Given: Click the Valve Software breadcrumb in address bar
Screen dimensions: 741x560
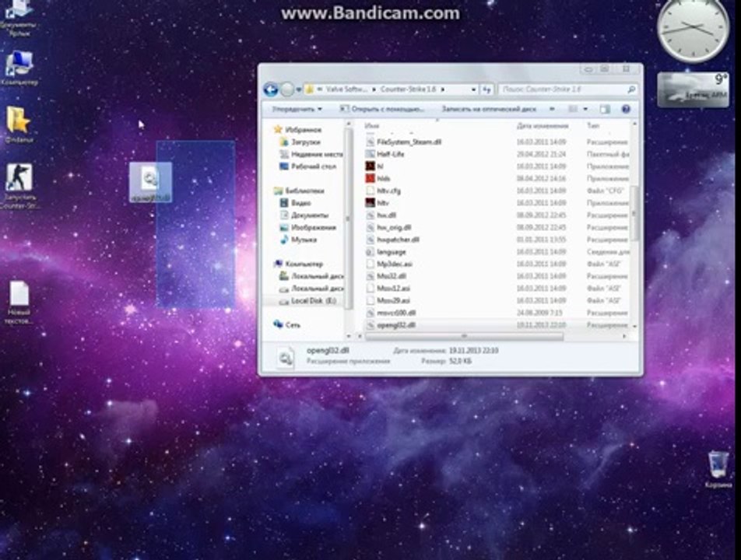Looking at the screenshot, I should [x=346, y=89].
